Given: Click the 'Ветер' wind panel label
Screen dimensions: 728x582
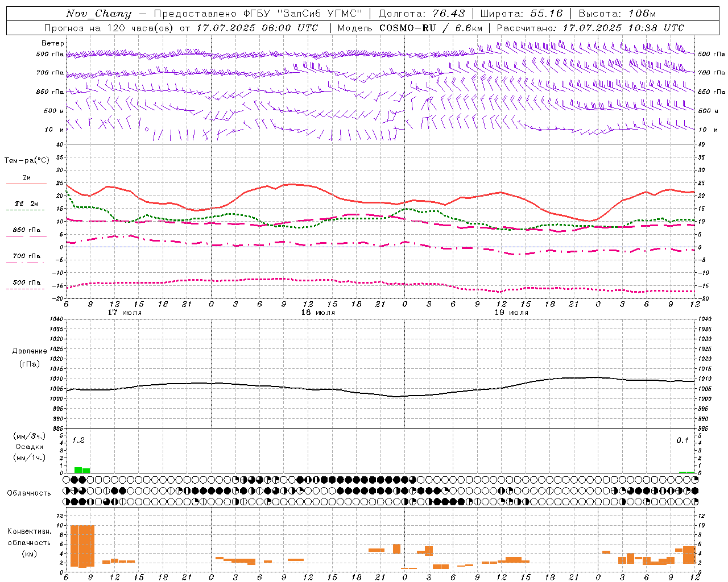Looking at the screenshot, I should (53, 43).
